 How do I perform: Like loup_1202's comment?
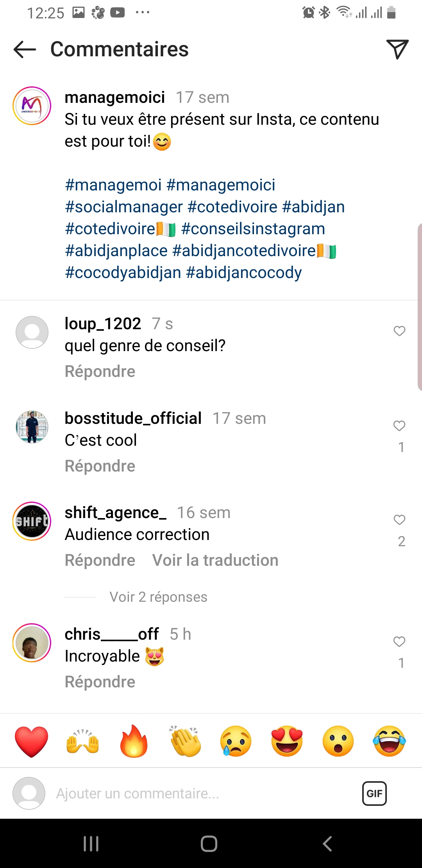[x=399, y=331]
